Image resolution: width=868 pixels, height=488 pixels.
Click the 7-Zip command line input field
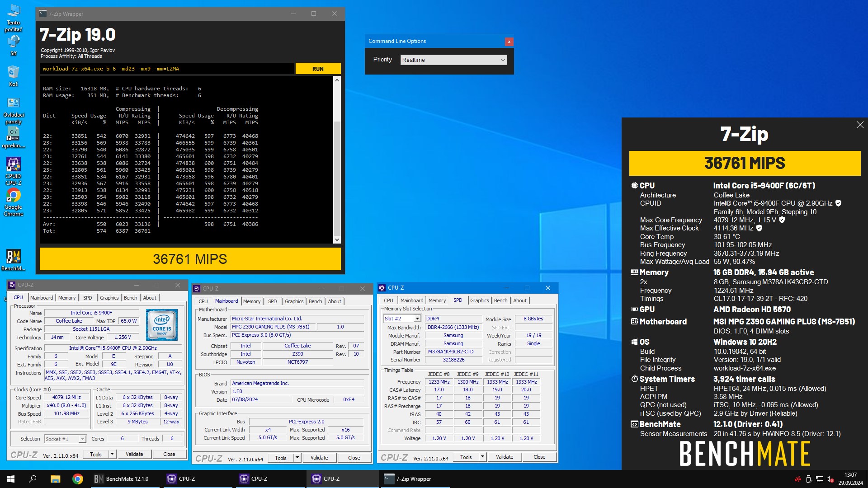166,69
